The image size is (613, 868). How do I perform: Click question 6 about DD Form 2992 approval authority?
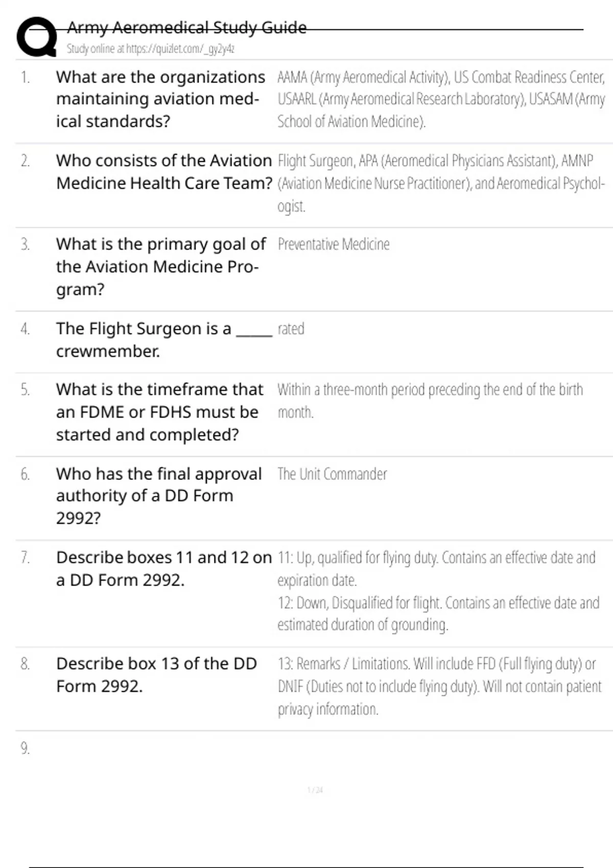[x=159, y=495]
